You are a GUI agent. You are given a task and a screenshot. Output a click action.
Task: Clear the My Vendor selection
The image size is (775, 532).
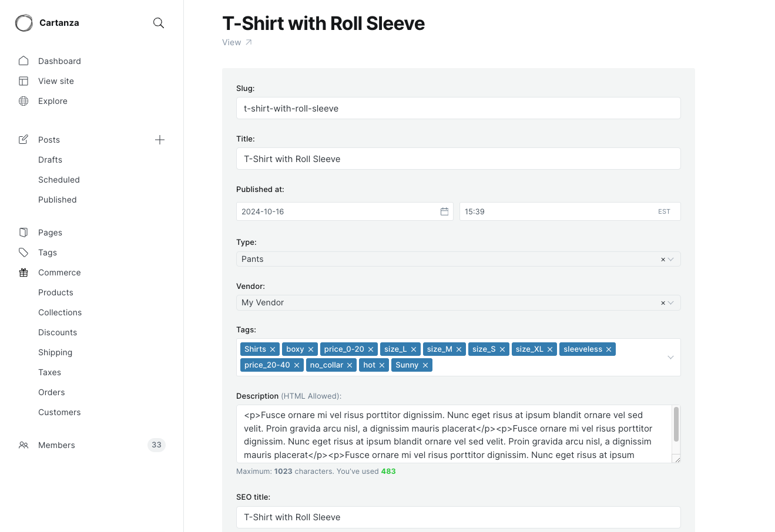663,303
